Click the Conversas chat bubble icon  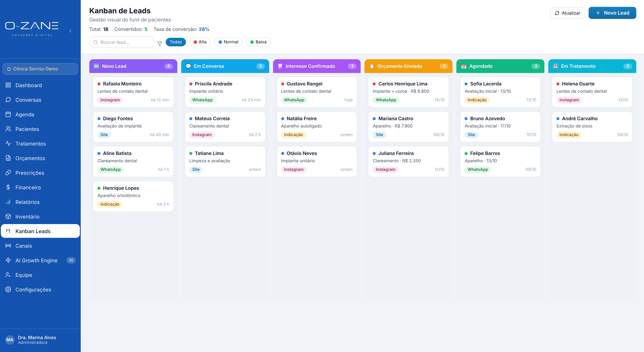pyautogui.click(x=8, y=100)
